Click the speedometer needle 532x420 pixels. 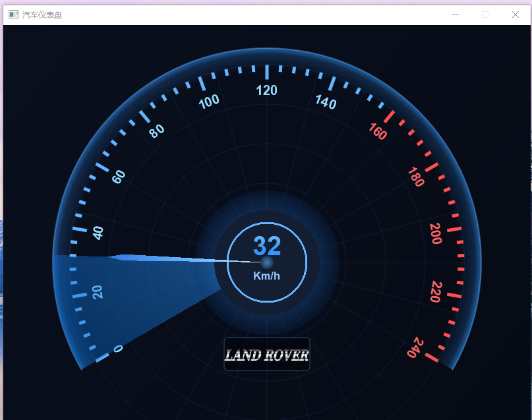pos(185,259)
